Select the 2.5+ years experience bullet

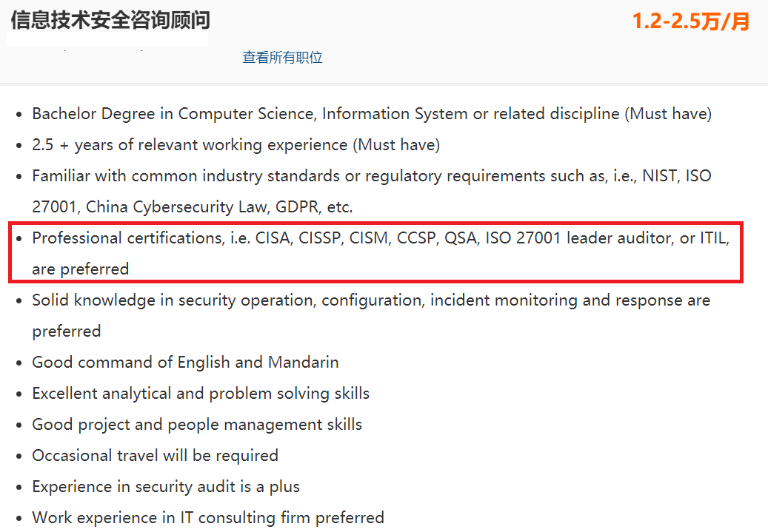(236, 145)
